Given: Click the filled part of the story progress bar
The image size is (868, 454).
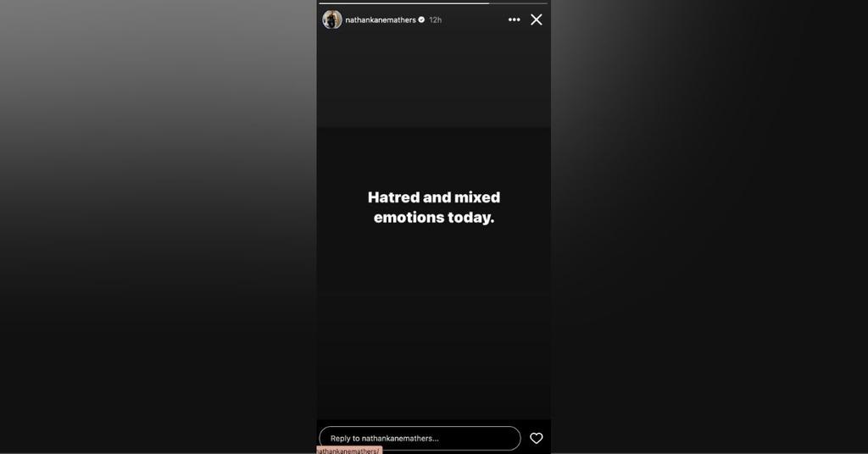Looking at the screenshot, I should coord(404,3).
